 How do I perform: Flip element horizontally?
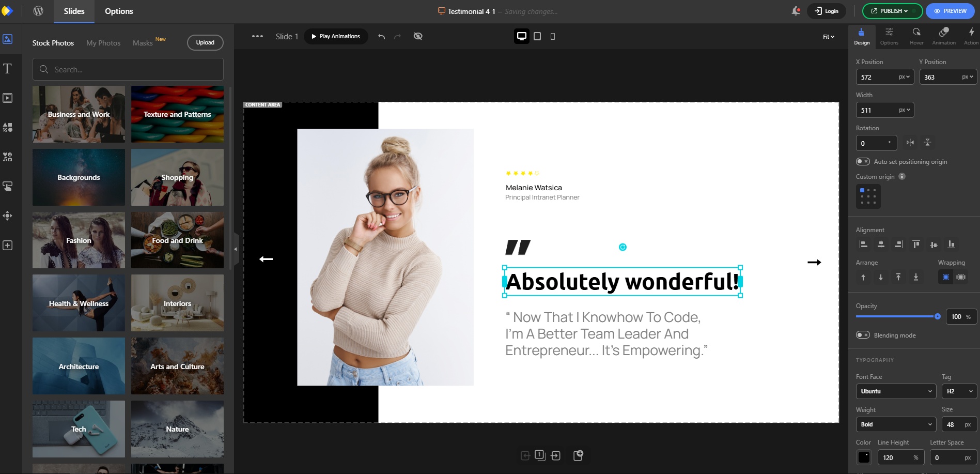[x=910, y=143]
